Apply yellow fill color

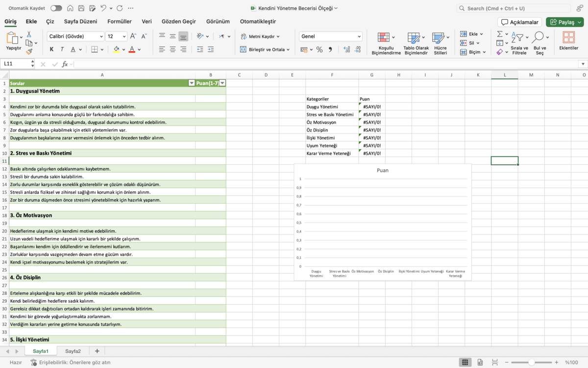tap(116, 49)
